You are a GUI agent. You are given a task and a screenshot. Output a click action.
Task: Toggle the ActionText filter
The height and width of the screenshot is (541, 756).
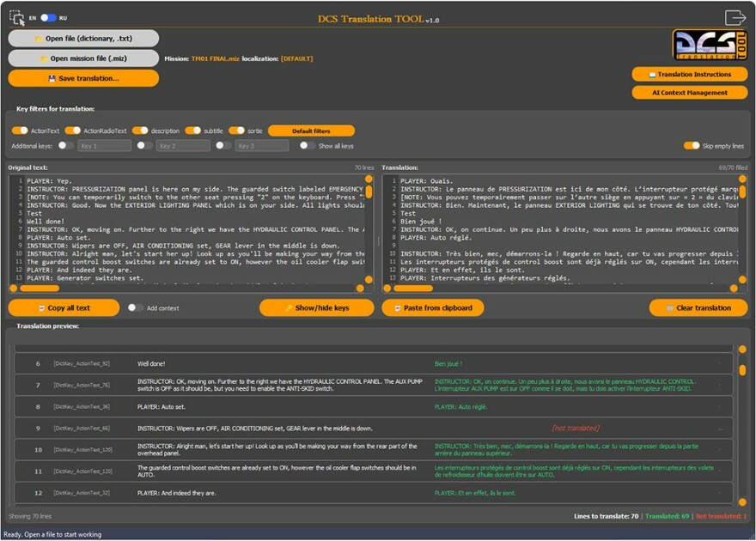(x=20, y=131)
